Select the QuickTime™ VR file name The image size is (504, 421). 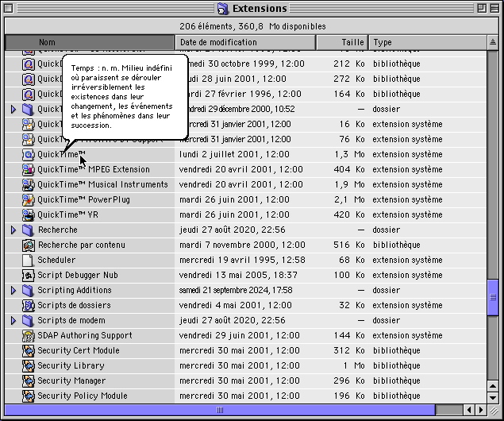click(67, 214)
